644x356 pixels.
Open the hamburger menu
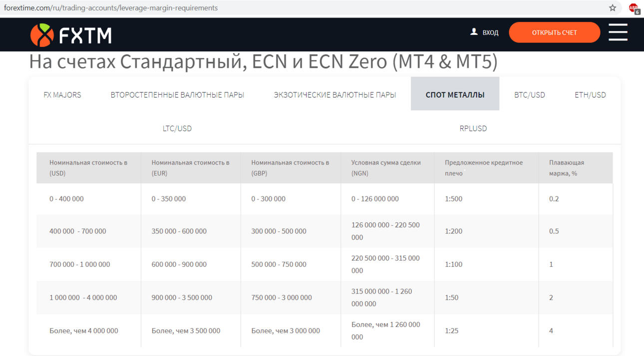click(x=618, y=32)
